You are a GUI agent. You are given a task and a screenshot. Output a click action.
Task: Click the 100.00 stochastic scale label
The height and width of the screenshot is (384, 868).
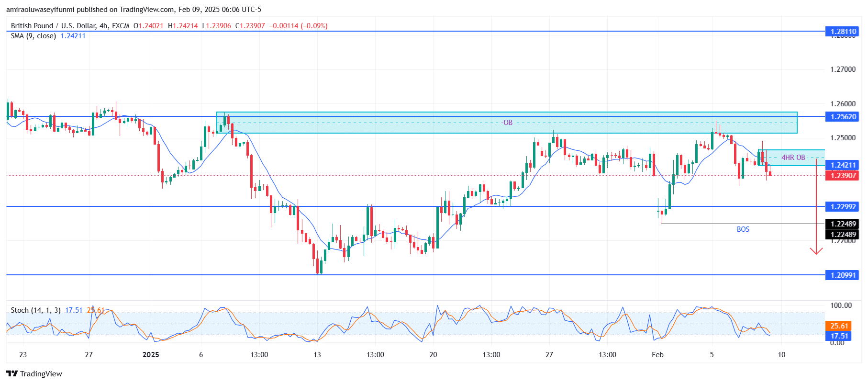coord(841,305)
